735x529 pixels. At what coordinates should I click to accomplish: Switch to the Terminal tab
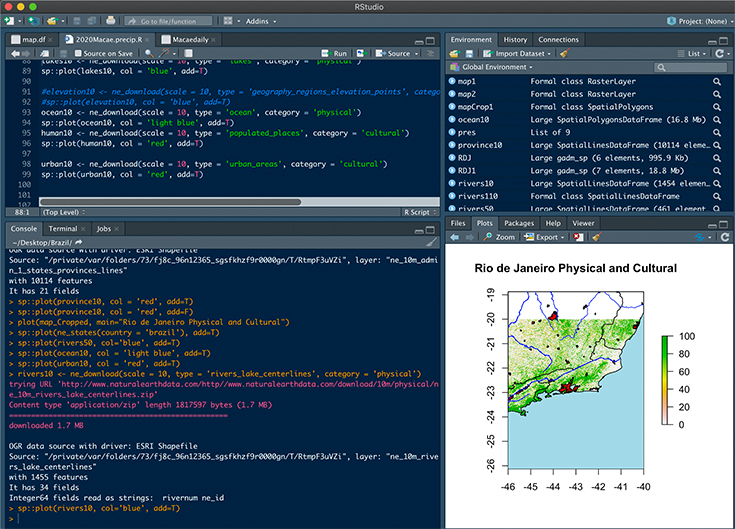point(63,229)
